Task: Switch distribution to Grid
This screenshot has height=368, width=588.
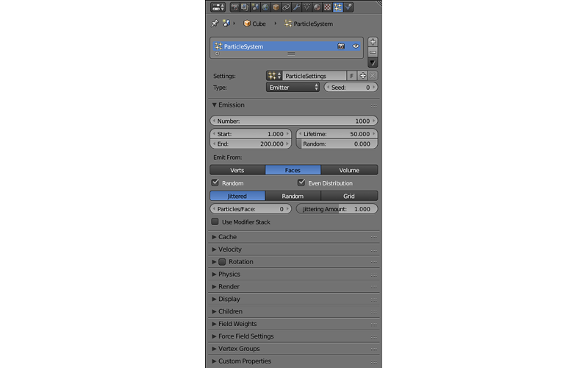Action: 349,197
